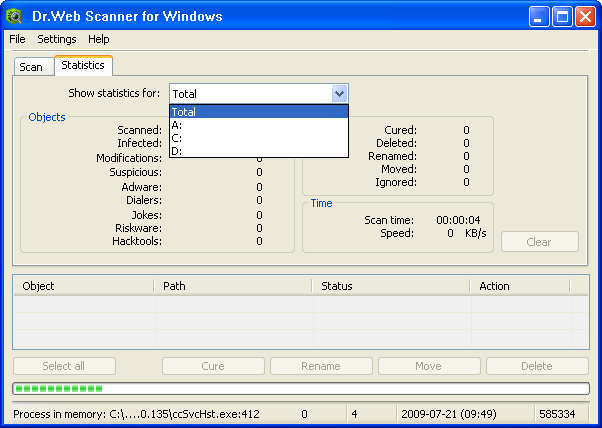Viewport: 602px width, 428px height.
Task: Choose drive A: in the dropdown list
Action: [x=259, y=125]
